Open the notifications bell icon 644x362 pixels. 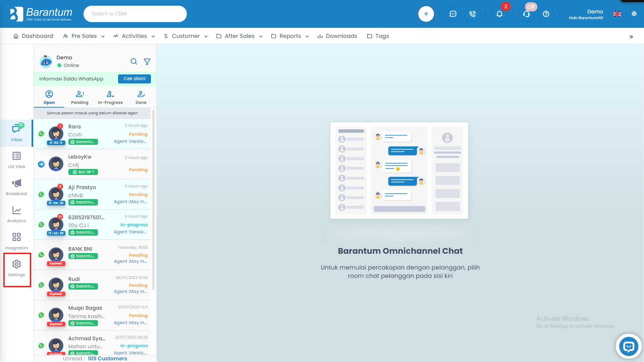[499, 14]
